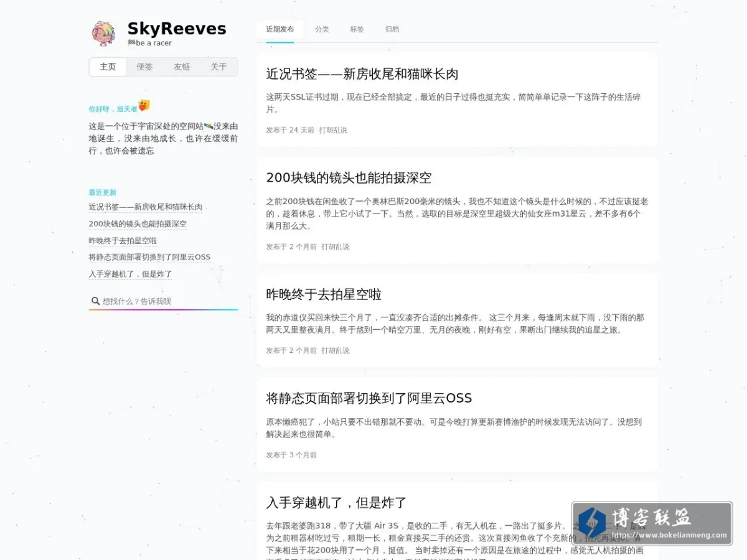This screenshot has width=747, height=560.
Task: Open post title 近况书签——新房收尾和猫咪长肉
Action: coord(362,74)
